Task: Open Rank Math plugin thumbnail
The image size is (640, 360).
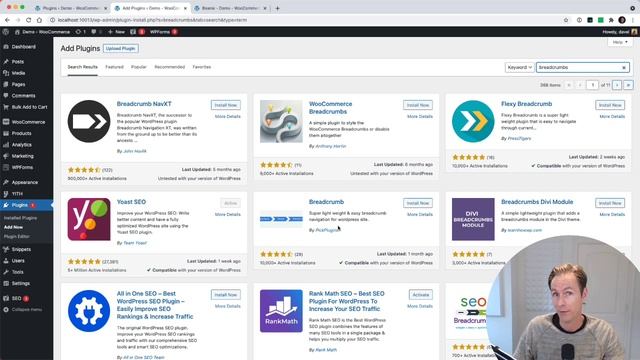Action: point(281,311)
